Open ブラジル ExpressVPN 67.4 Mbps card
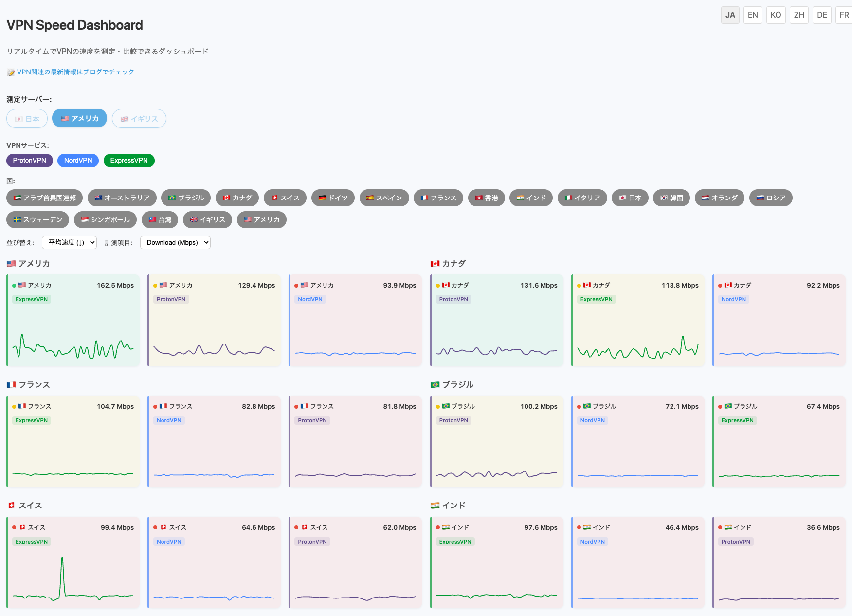The image size is (852, 616). tap(779, 441)
